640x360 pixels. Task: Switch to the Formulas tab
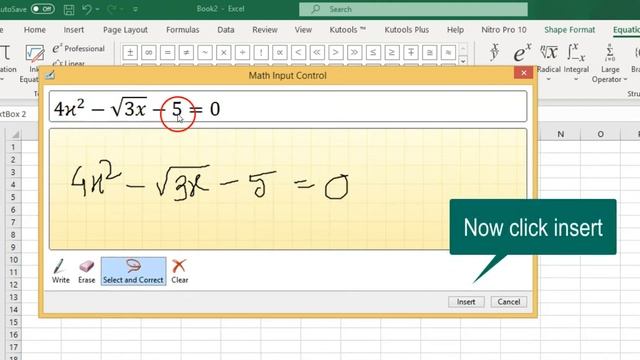pyautogui.click(x=182, y=30)
